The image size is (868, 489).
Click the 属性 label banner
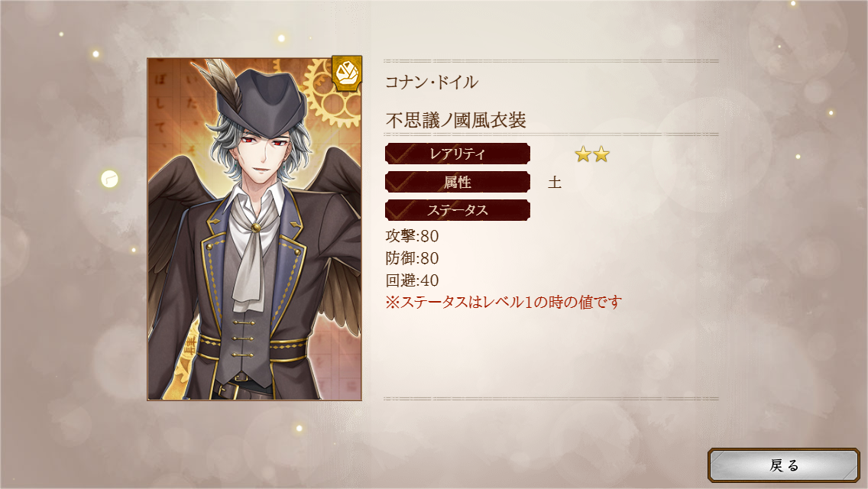[458, 182]
